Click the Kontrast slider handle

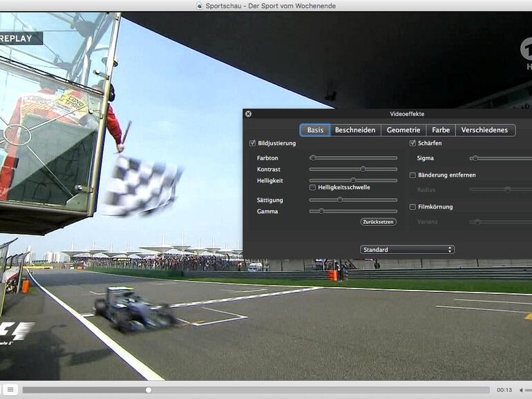[363, 169]
